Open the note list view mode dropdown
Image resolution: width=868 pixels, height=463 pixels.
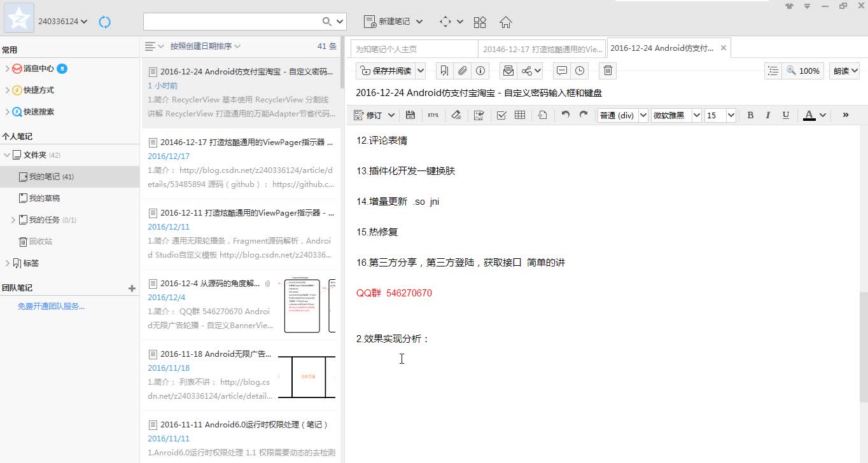point(155,46)
